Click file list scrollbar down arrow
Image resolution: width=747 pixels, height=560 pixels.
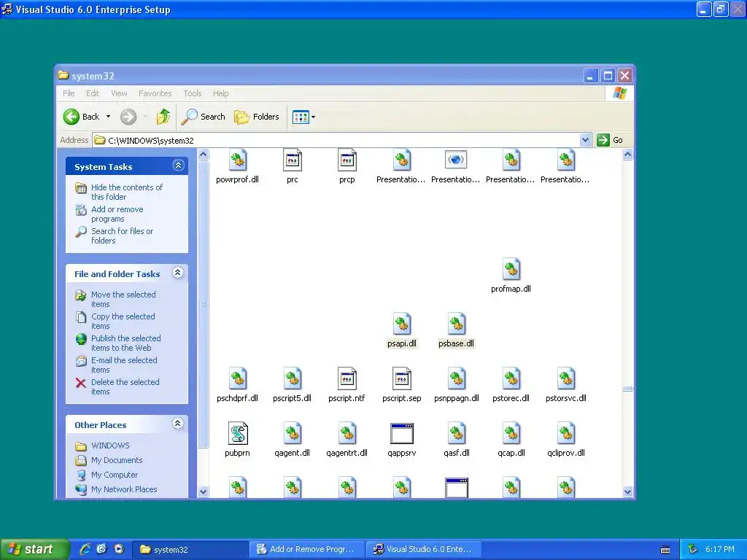click(628, 492)
